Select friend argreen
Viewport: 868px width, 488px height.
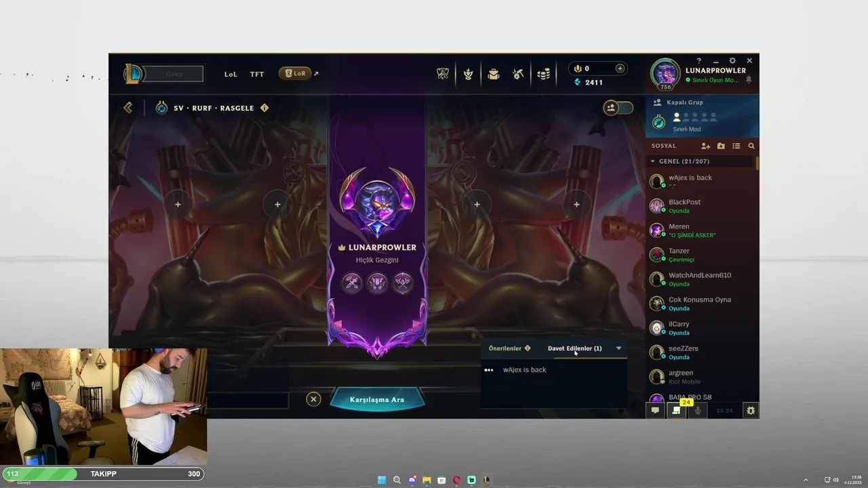pyautogui.click(x=702, y=377)
